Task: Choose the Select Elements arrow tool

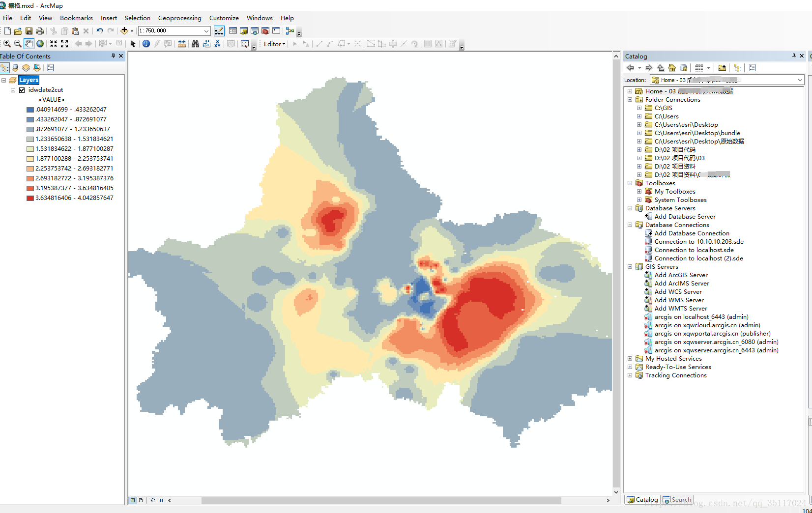Action: pyautogui.click(x=133, y=44)
